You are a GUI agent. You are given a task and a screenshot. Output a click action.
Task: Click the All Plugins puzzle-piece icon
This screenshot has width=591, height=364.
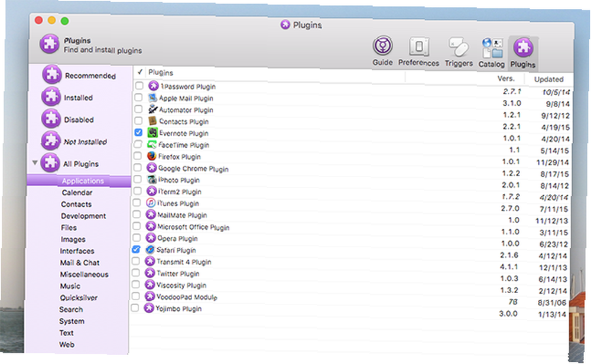[x=50, y=162]
